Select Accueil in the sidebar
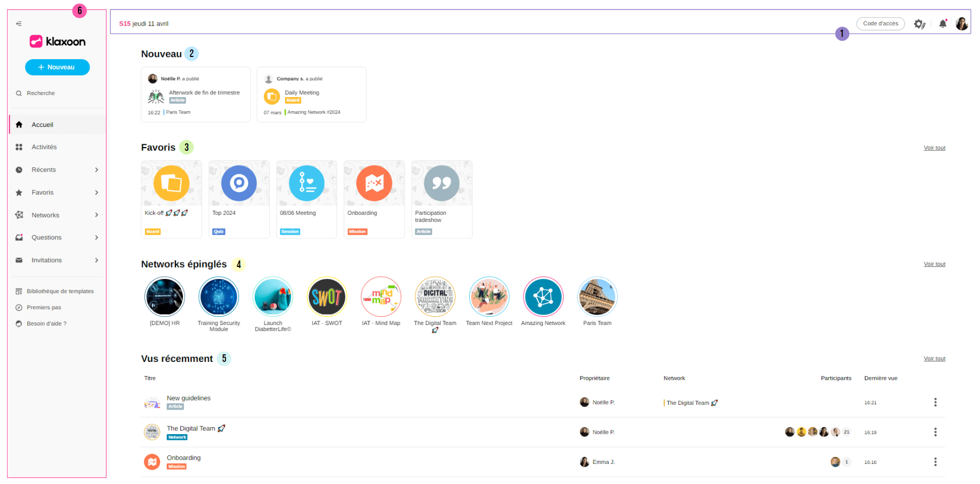980x484 pixels. coord(42,125)
